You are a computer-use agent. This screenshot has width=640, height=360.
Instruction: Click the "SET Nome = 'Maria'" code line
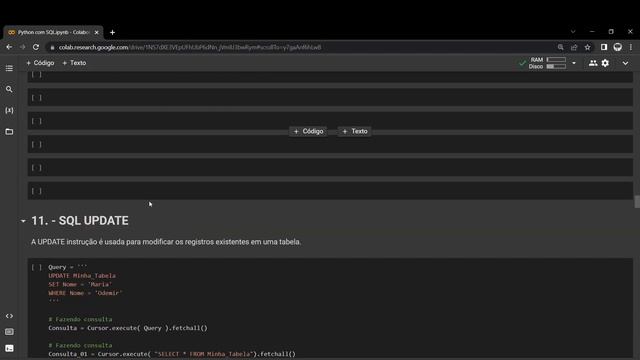[x=80, y=284]
